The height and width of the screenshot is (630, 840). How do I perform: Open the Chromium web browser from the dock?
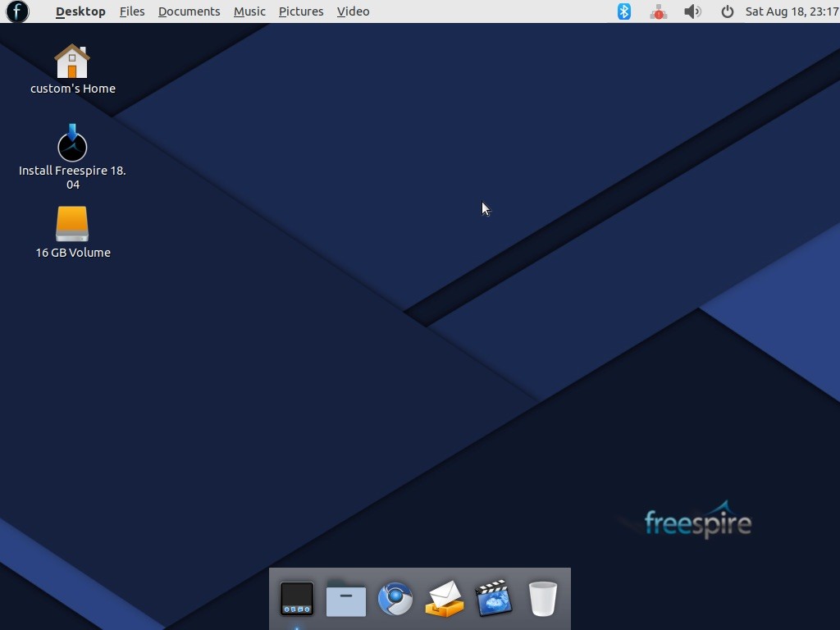[395, 599]
